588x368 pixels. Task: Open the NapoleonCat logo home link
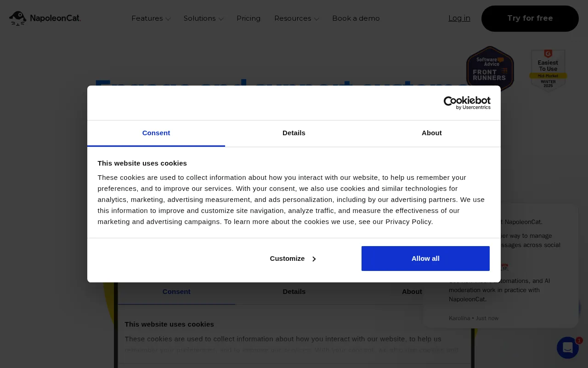pyautogui.click(x=45, y=18)
